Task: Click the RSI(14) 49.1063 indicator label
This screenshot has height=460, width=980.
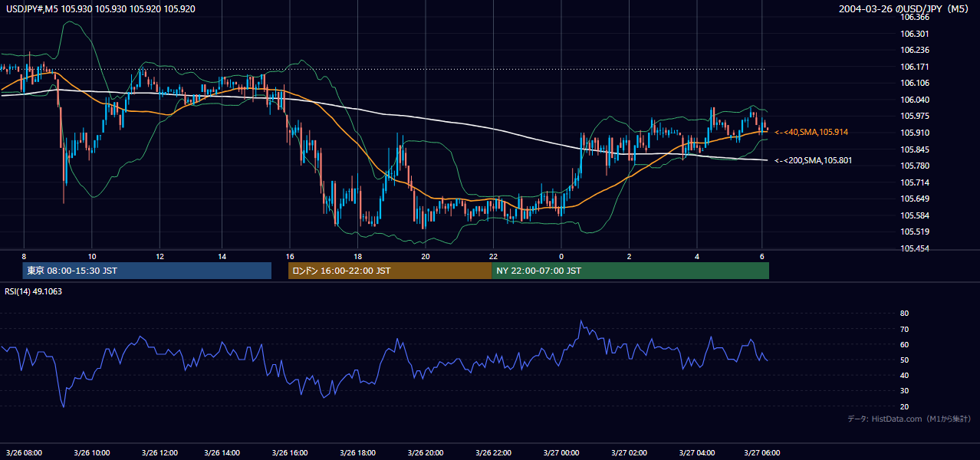Action: [34, 291]
